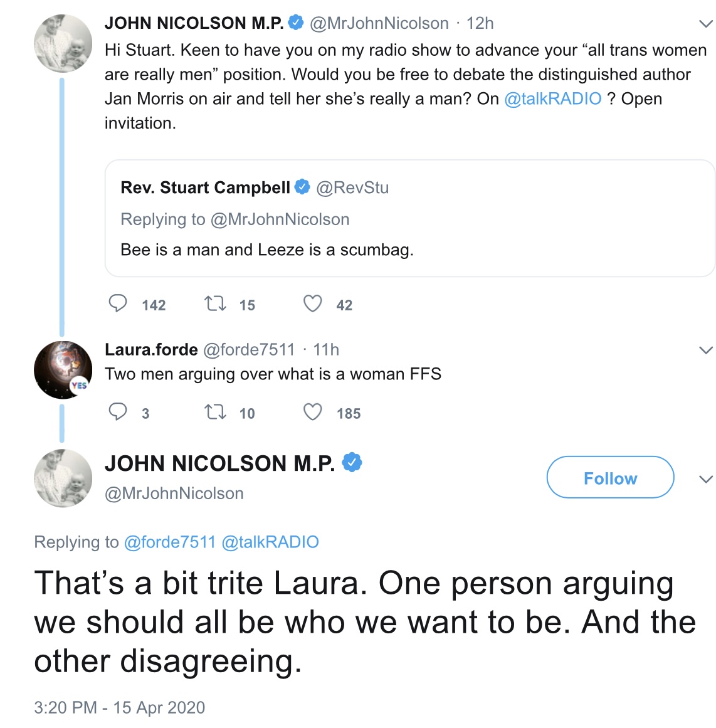This screenshot has width=716, height=728.
Task: Reply to John Nicolson's first tweet
Action: 118,304
